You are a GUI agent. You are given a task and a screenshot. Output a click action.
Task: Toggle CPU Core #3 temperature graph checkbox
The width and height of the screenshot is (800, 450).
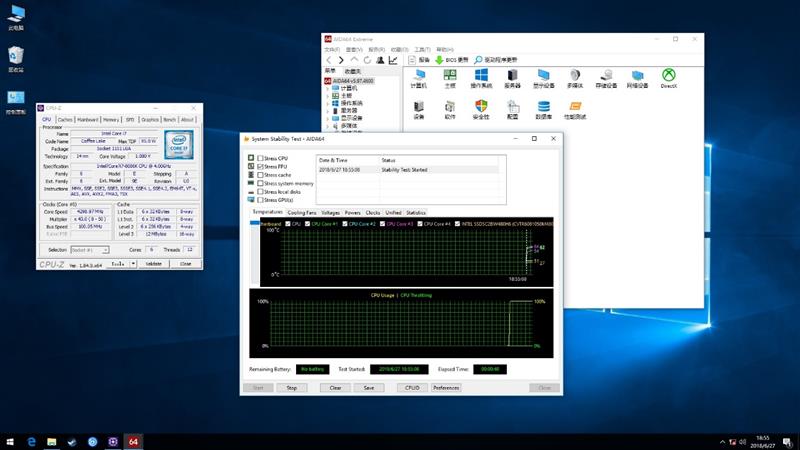click(x=382, y=224)
